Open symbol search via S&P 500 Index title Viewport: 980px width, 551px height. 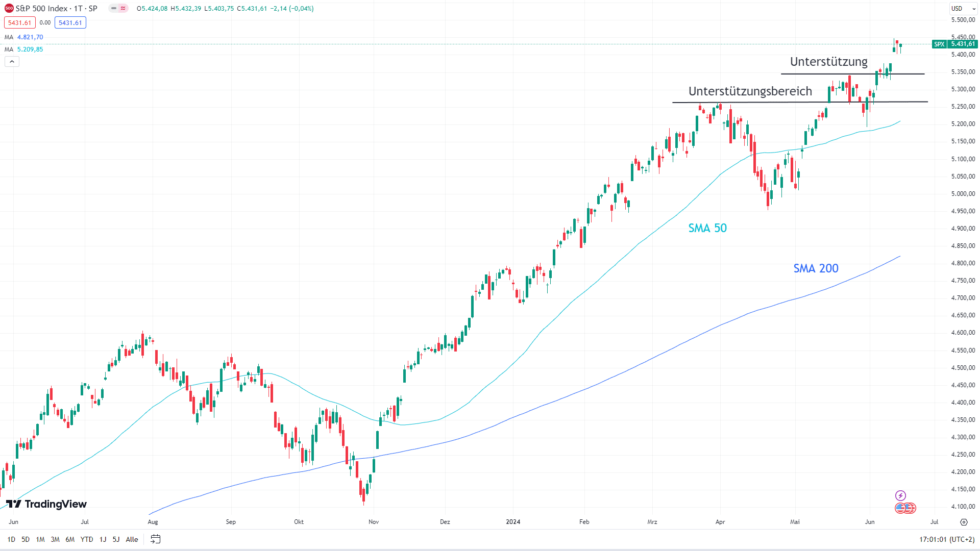pos(57,8)
